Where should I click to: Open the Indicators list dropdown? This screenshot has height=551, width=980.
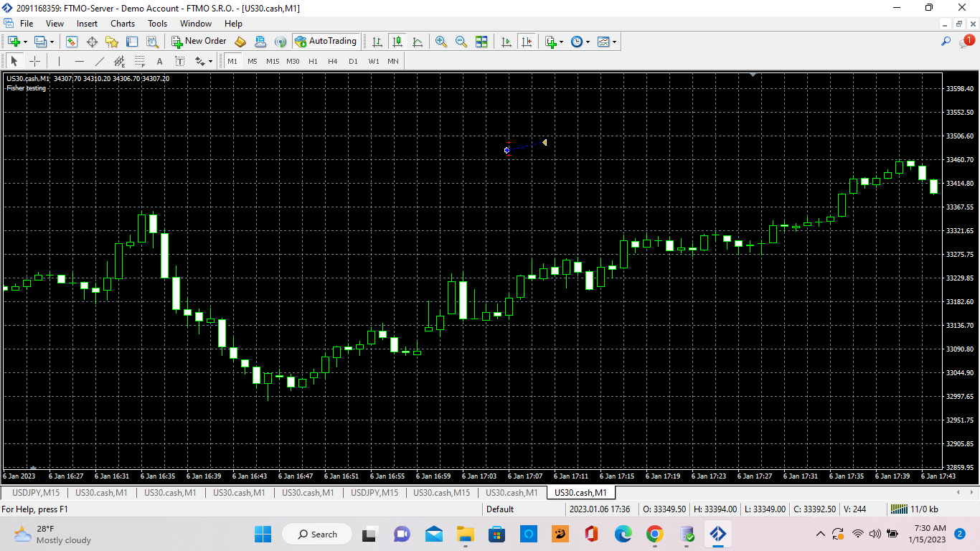[x=554, y=42]
